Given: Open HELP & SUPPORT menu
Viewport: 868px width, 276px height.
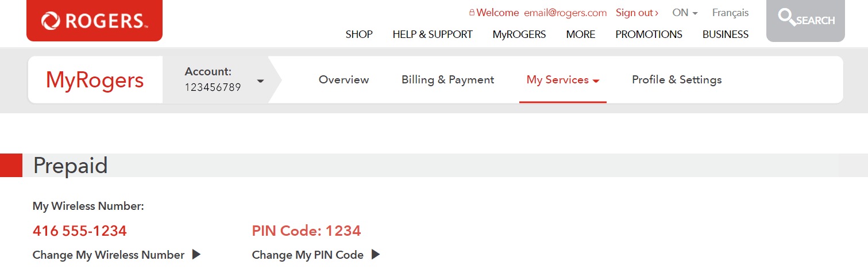Looking at the screenshot, I should (x=433, y=34).
